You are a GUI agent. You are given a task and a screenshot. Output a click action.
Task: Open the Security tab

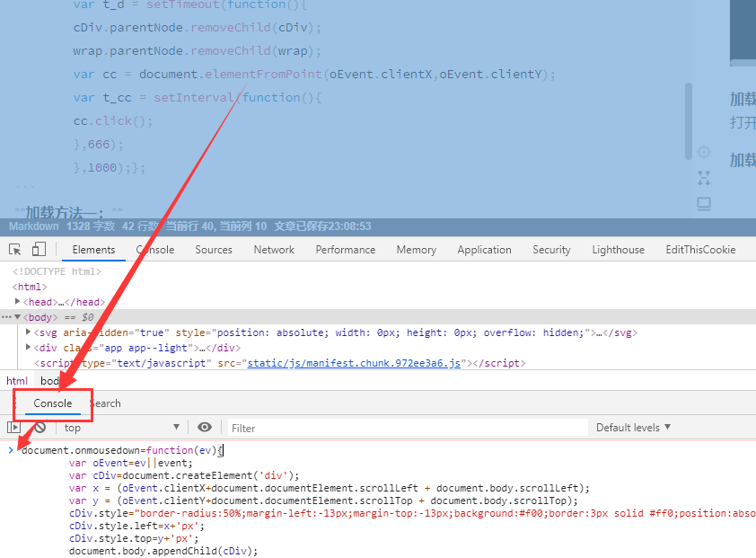551,250
